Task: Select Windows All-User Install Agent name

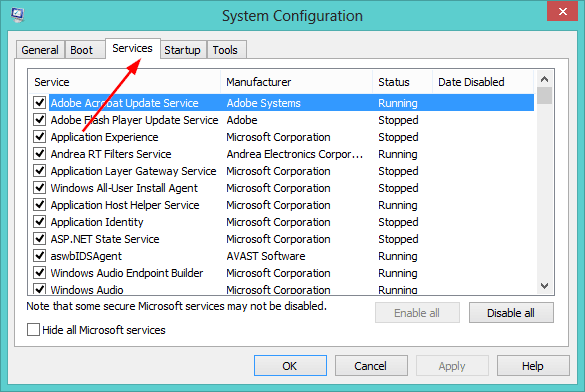Action: coord(124,188)
